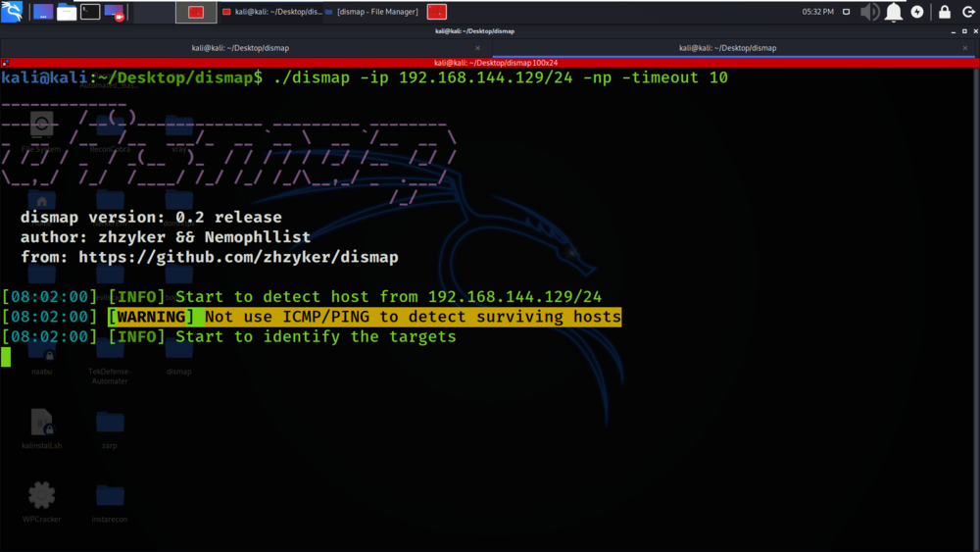Open the Kali dragon applications menu
The image size is (980, 552).
[x=11, y=11]
